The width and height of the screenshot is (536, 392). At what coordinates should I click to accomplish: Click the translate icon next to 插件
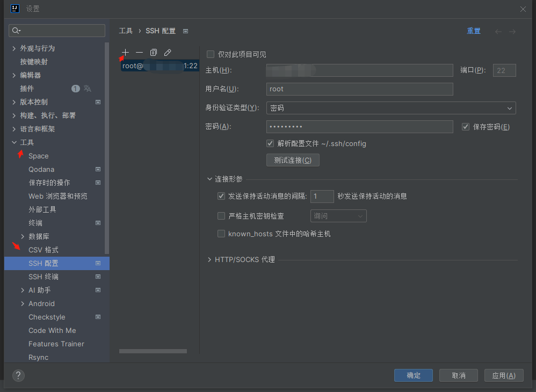point(88,89)
